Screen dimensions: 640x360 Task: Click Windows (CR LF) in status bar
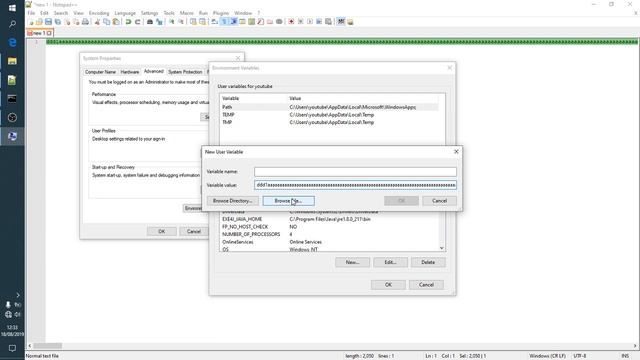[547, 356]
